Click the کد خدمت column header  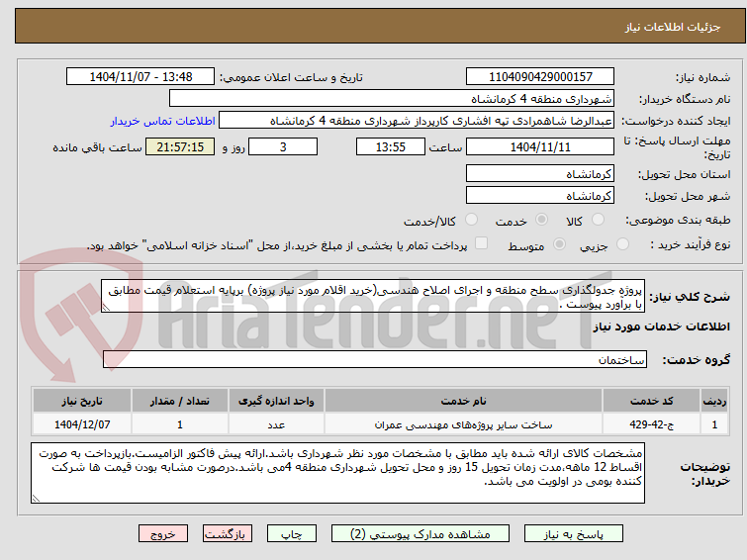pos(651,401)
